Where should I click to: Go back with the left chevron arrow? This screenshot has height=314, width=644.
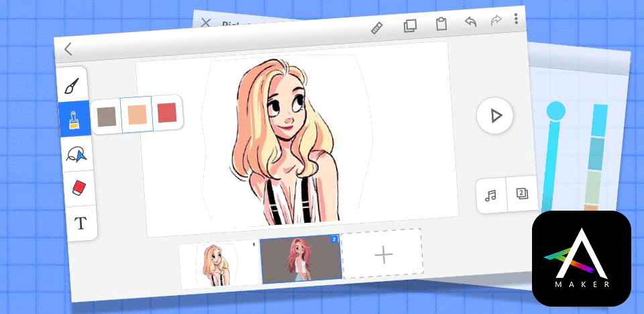(68, 50)
